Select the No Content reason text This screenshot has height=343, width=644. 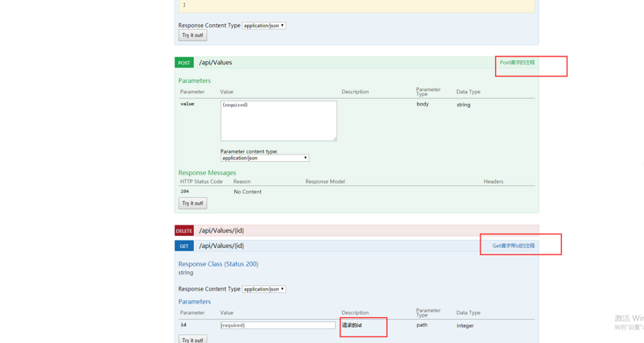click(x=247, y=192)
